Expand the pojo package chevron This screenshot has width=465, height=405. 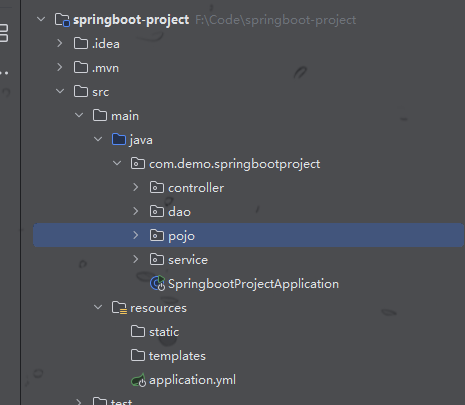(136, 235)
